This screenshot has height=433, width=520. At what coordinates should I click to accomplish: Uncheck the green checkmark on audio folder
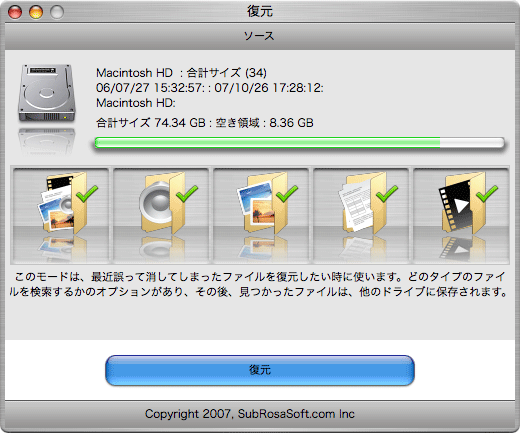click(x=187, y=193)
